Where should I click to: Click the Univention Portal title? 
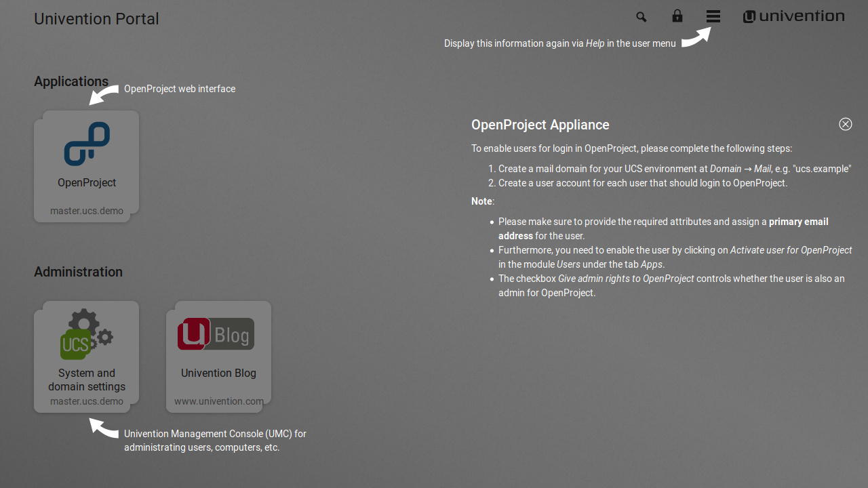pos(96,19)
